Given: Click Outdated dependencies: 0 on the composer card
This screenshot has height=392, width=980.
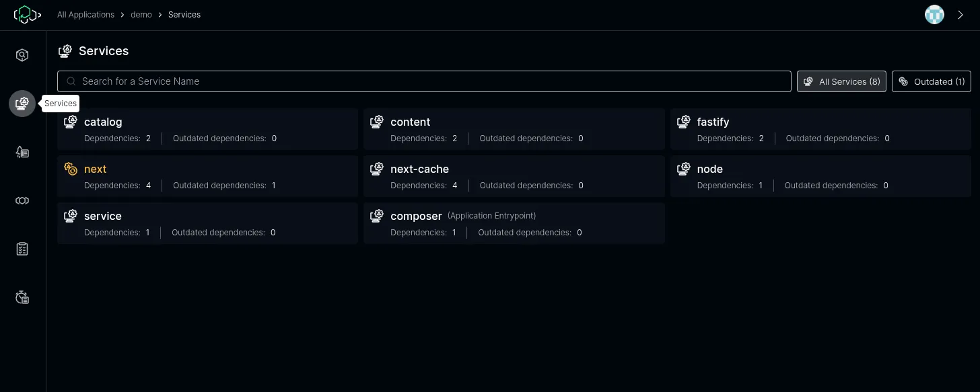Looking at the screenshot, I should 530,233.
